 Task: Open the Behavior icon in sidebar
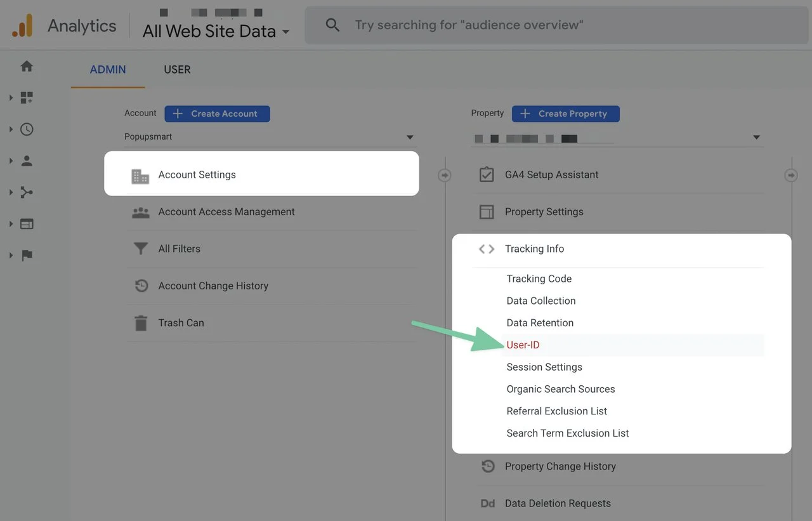click(27, 224)
